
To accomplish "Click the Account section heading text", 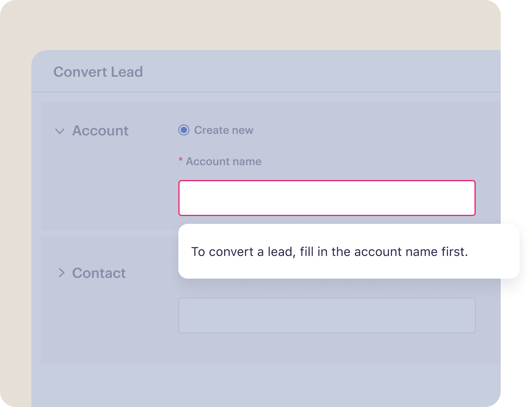I will pyautogui.click(x=100, y=131).
